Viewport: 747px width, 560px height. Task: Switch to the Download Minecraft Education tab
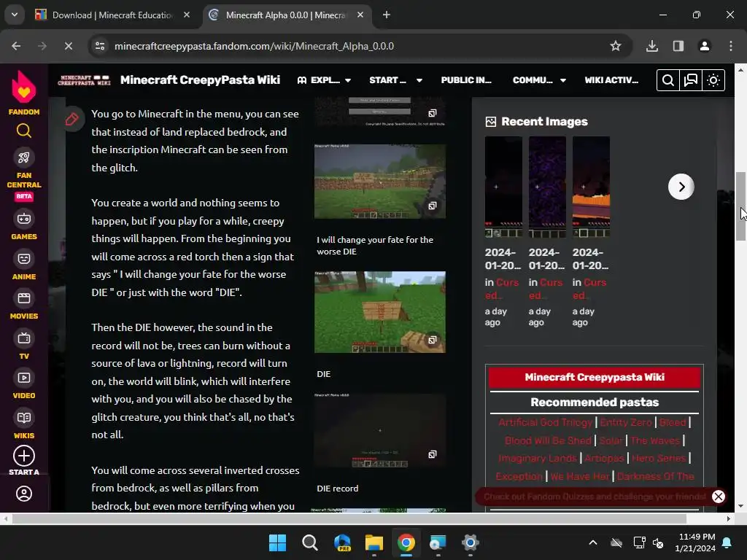(x=112, y=15)
